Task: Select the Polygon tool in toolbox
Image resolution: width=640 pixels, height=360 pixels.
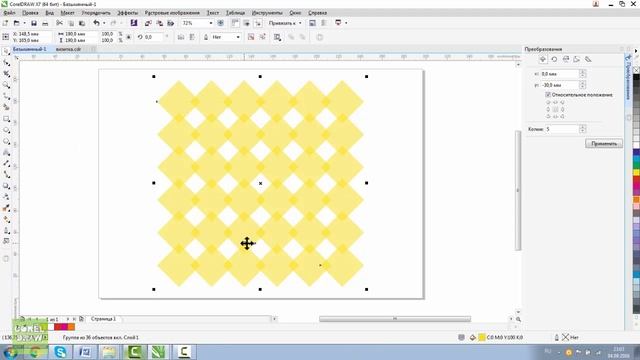Action: tap(6, 141)
